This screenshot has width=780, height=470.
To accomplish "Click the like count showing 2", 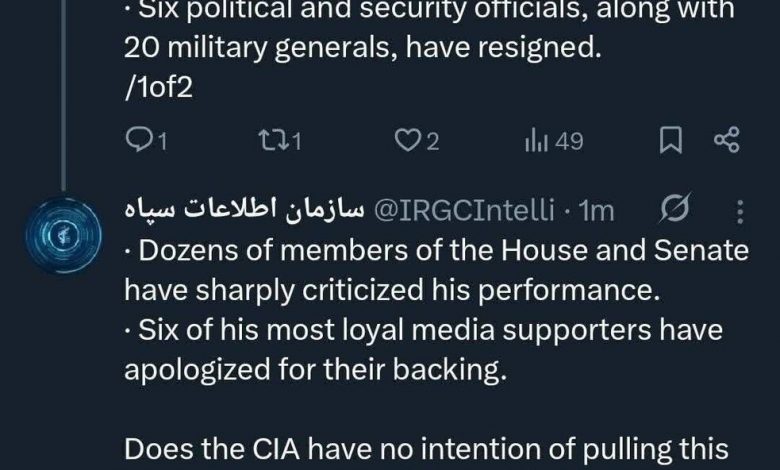I will point(433,142).
